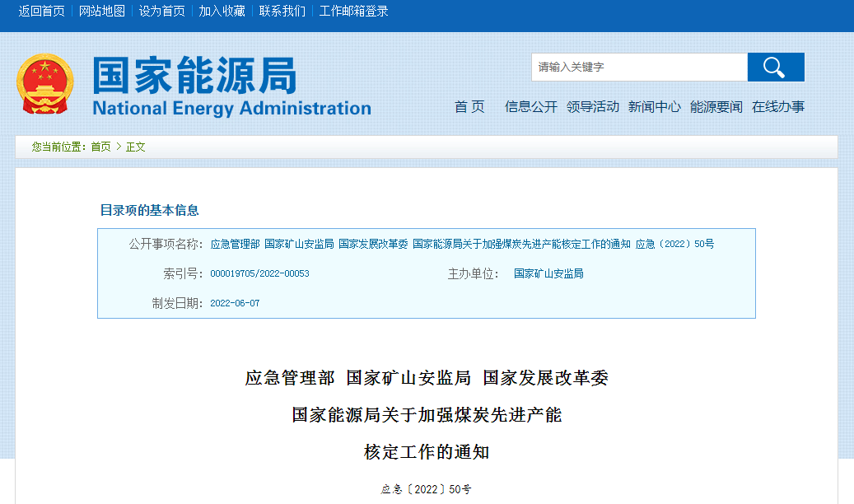Viewport: 854px width, 504px height.
Task: Click index number 000019705/2022-00053
Action: [x=259, y=273]
